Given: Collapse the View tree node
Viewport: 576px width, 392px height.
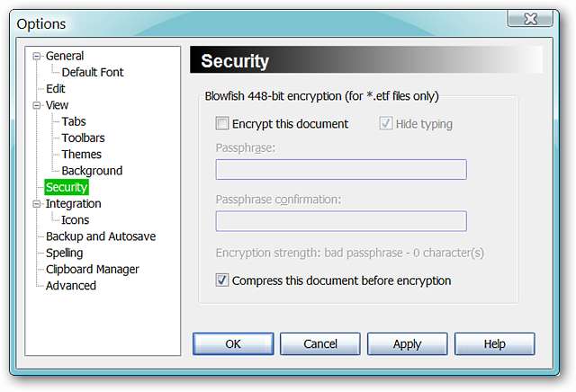Looking at the screenshot, I should click(37, 105).
